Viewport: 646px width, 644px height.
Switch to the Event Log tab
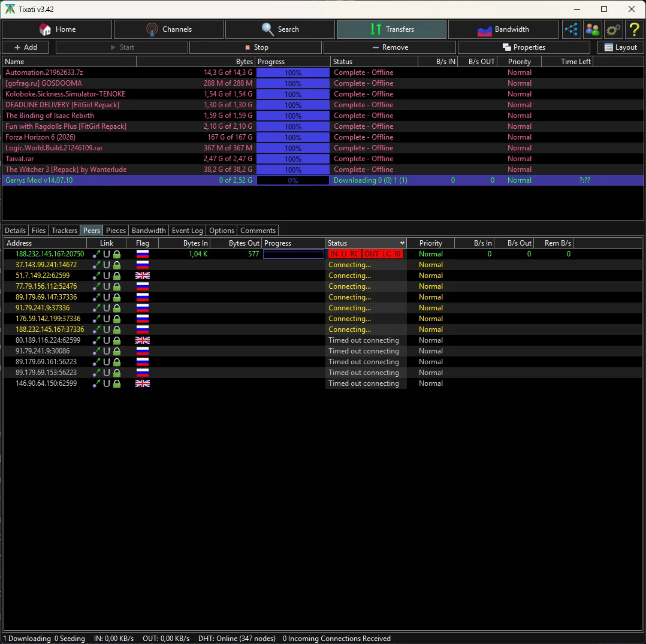[x=188, y=231]
